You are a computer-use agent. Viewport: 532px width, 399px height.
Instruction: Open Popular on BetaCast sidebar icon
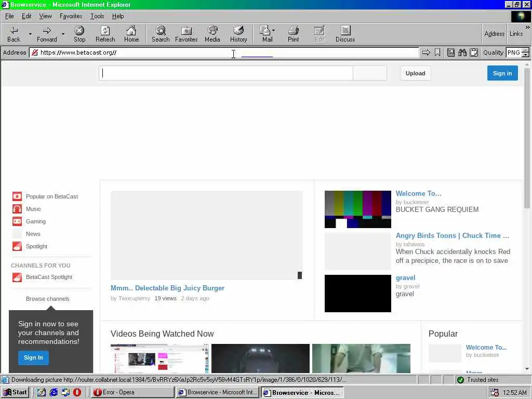(17, 196)
